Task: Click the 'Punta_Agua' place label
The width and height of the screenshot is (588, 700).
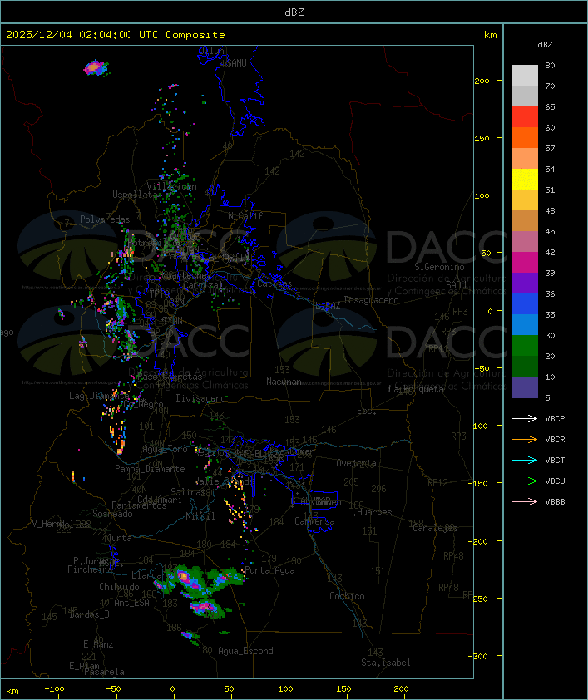Action: [269, 570]
